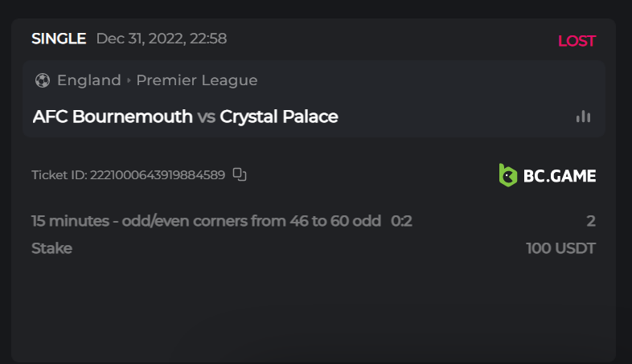Click the odd/even corners market description
The height and width of the screenshot is (364, 632).
[206, 221]
